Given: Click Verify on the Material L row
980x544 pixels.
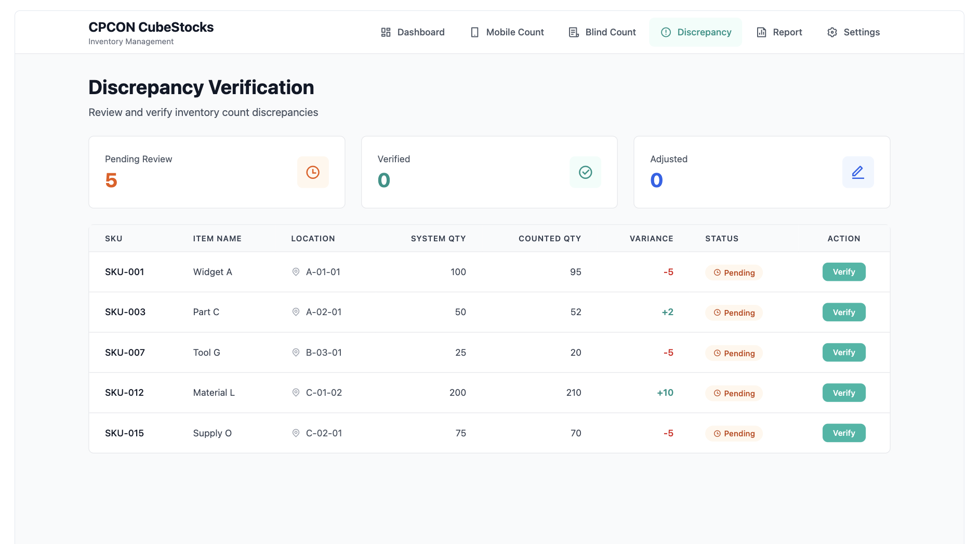Looking at the screenshot, I should click(844, 393).
